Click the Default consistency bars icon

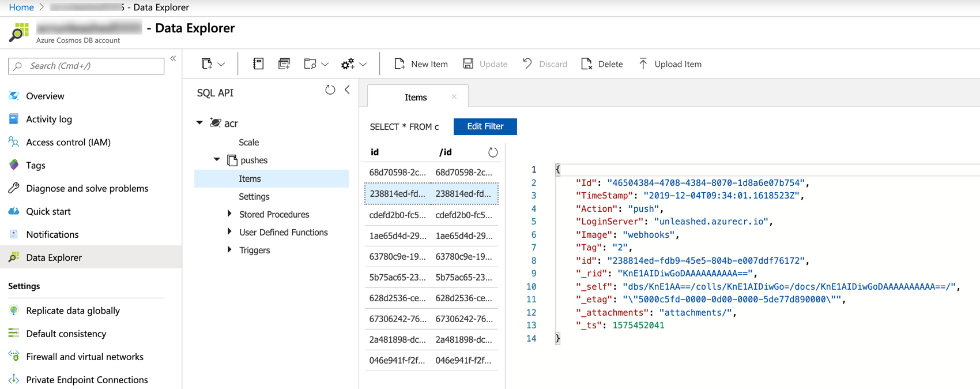(x=14, y=334)
